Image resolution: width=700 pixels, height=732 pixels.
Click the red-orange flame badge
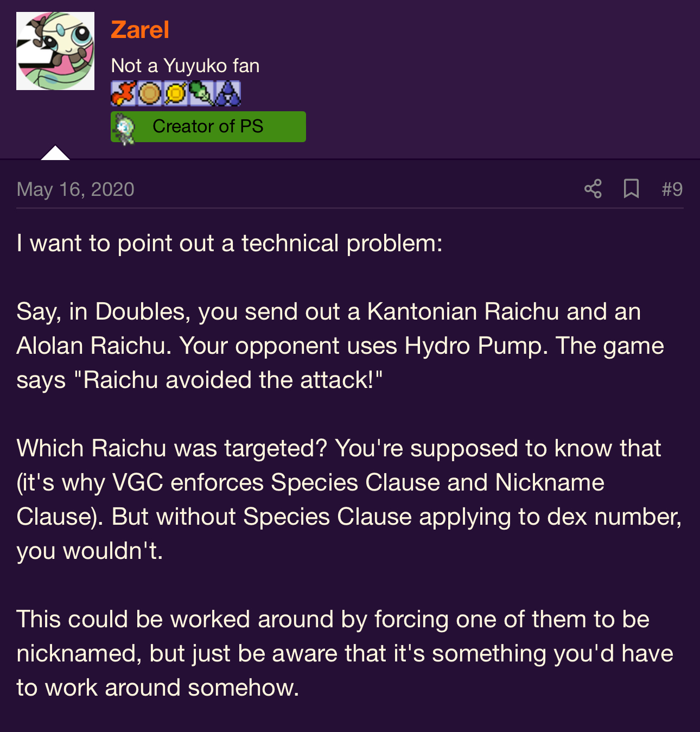(123, 93)
